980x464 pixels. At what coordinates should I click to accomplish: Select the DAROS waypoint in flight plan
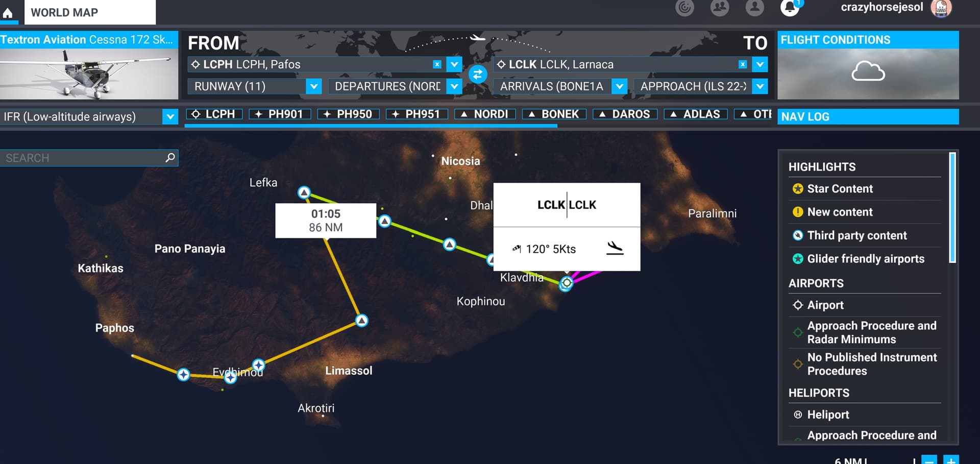click(625, 114)
